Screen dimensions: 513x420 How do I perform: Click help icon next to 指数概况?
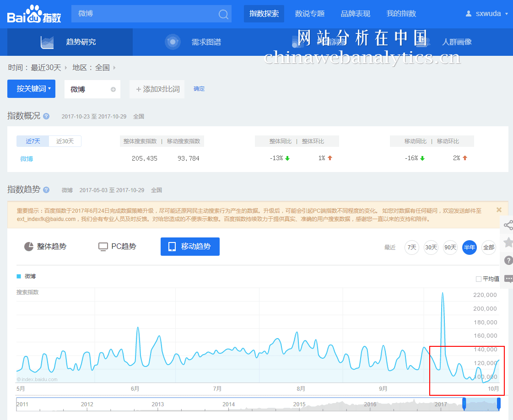tap(46, 116)
